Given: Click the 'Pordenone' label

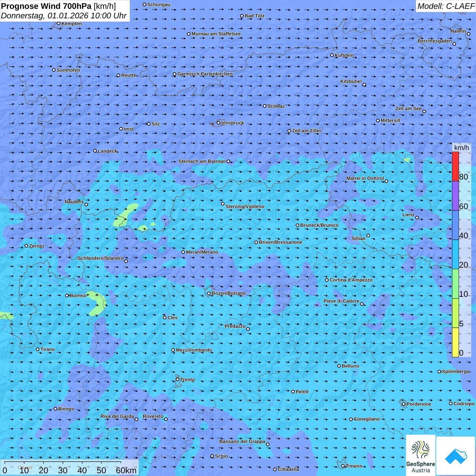Looking at the screenshot, I should pos(419,404).
